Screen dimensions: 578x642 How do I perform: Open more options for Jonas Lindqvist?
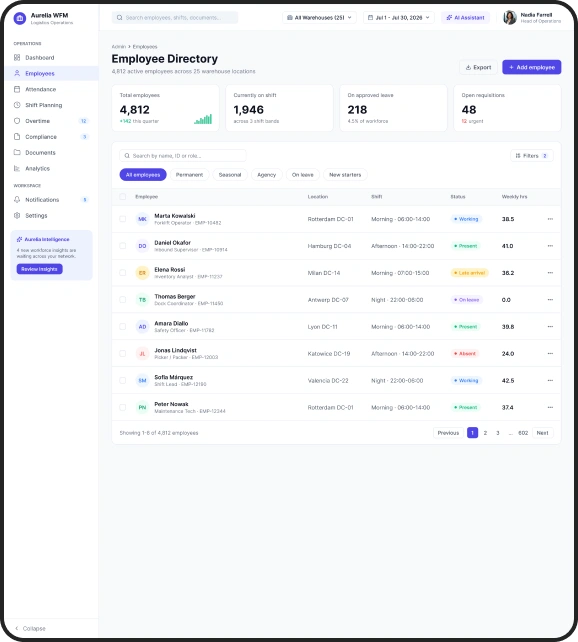point(550,353)
